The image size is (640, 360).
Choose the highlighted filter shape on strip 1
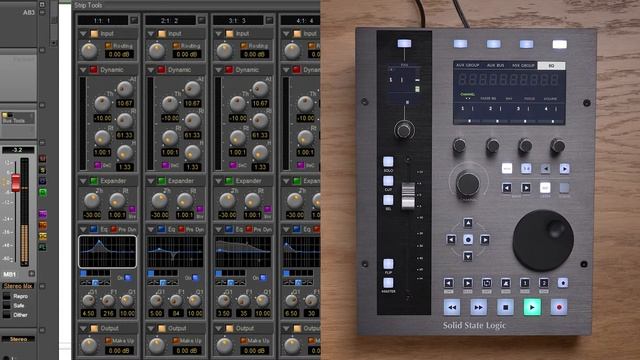tap(96, 282)
